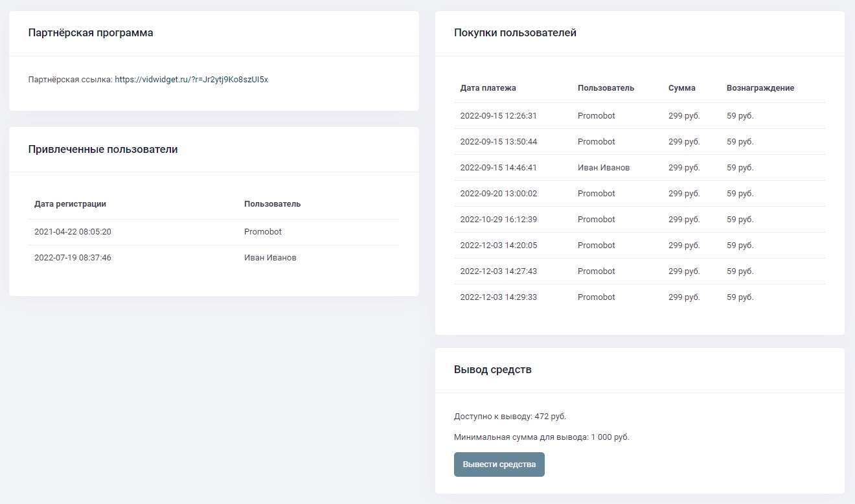Open the vidwidget.ru partner referral link
The image size is (855, 504).
191,80
